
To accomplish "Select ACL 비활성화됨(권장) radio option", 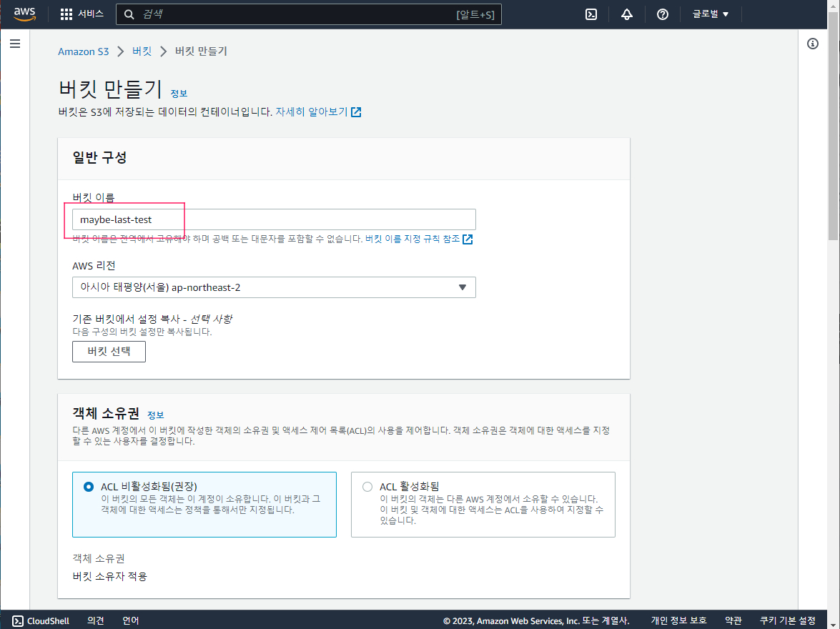I will click(x=89, y=487).
